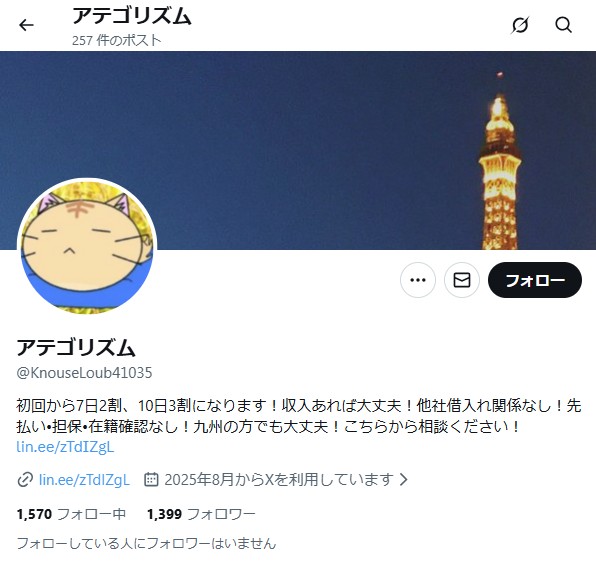Open lin.ee/zTdIZgL link in the bio text
596x578 pixels.
tap(65, 447)
